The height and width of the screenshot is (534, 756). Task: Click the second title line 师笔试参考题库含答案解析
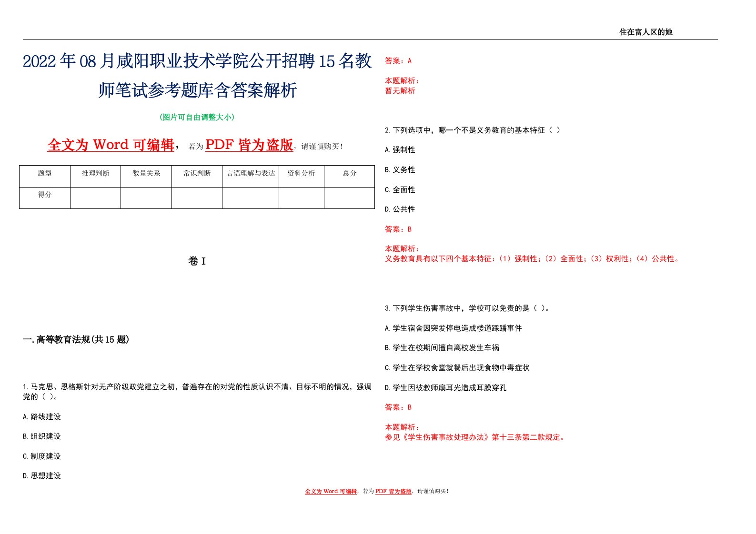pyautogui.click(x=197, y=90)
